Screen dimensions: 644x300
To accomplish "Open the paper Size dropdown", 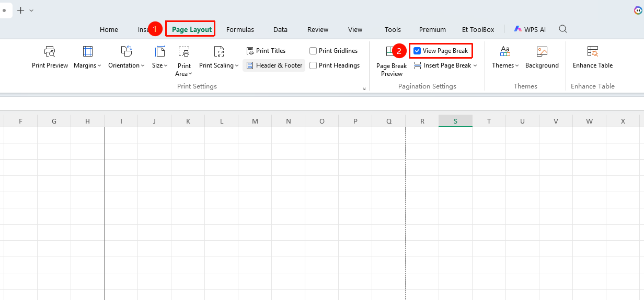I will (160, 58).
